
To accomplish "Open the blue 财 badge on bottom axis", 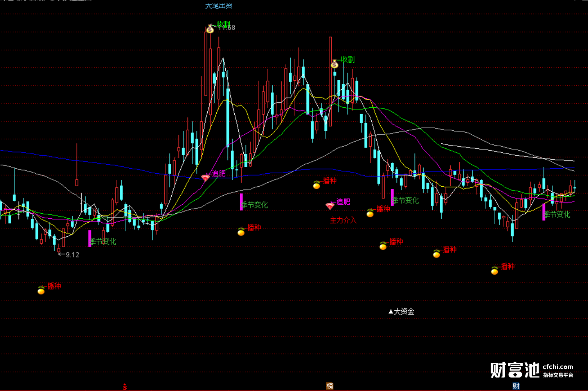I will [516, 386].
